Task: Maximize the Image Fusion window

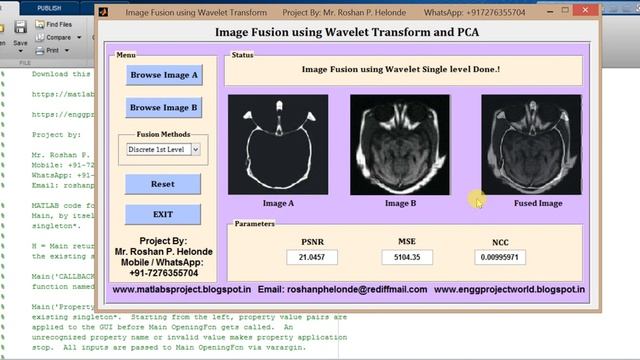Action: click(x=565, y=10)
